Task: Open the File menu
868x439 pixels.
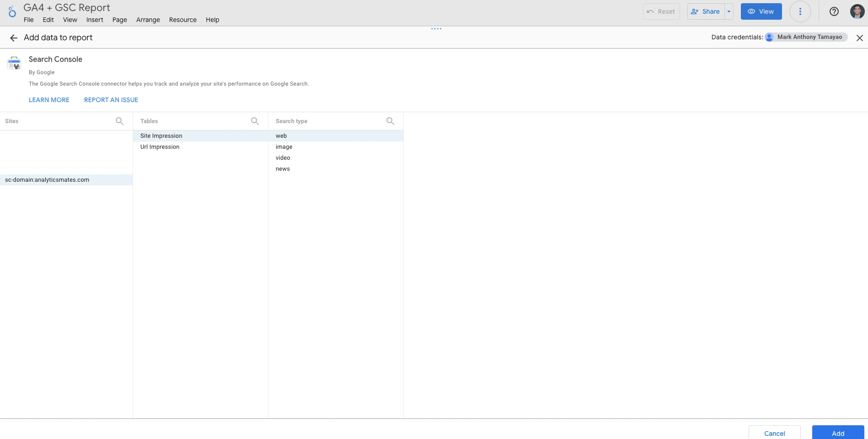Action: click(29, 20)
